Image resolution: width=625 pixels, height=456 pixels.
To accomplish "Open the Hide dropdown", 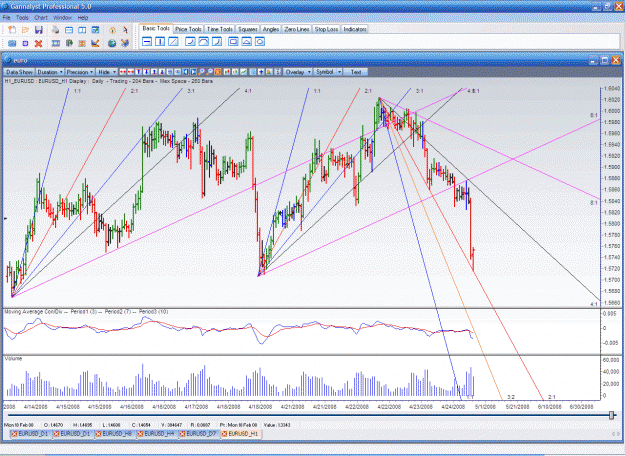I will pos(107,72).
